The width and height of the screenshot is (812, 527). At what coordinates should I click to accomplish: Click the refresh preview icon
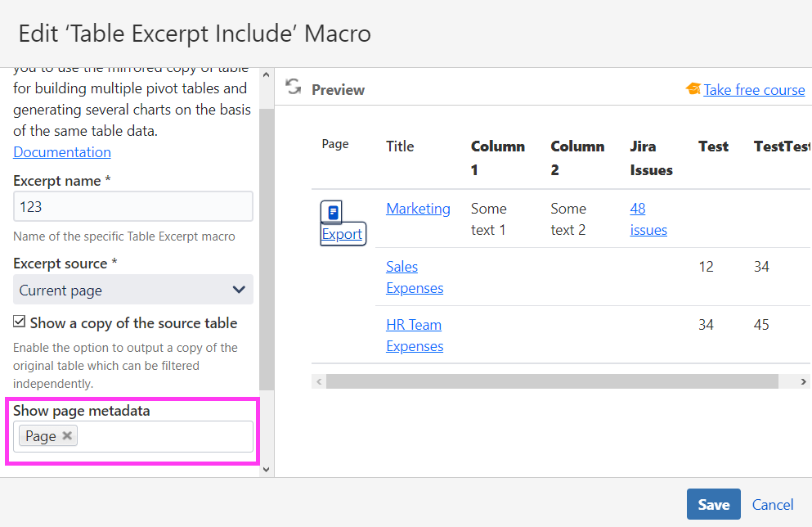(x=294, y=88)
